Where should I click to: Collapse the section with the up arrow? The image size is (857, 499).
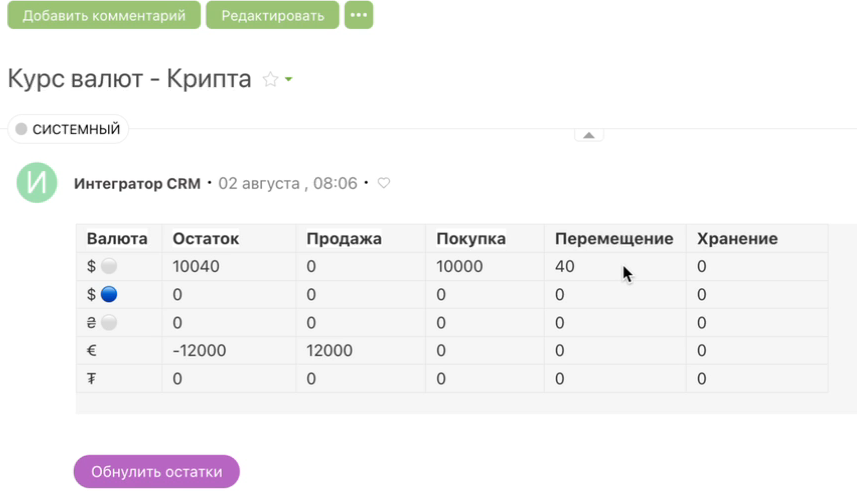[x=588, y=135]
